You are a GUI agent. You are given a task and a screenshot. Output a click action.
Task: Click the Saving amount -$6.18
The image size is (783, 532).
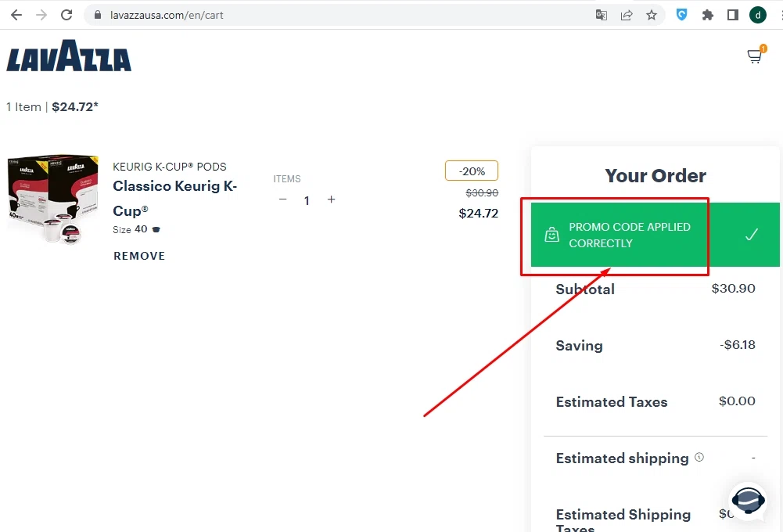pos(738,345)
